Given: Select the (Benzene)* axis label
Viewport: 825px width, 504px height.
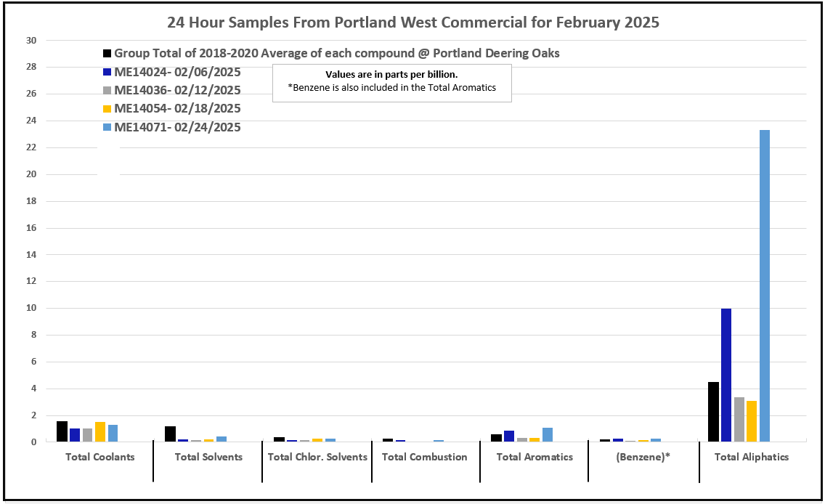Looking at the screenshot, I should [x=643, y=457].
